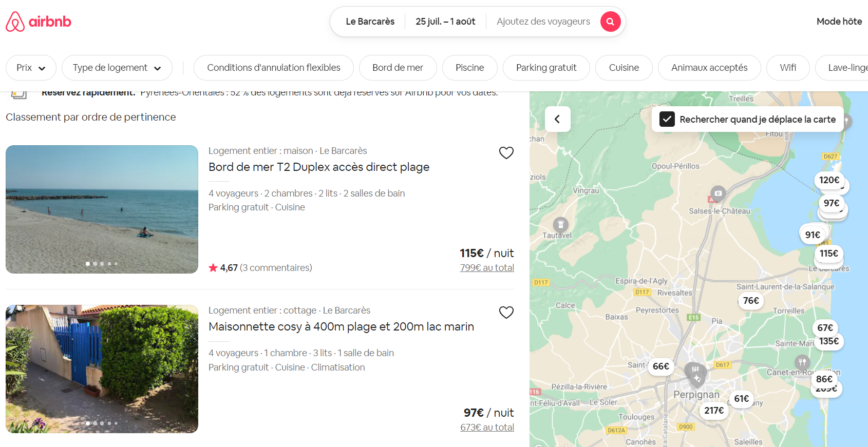868x447 pixels.
Task: Open the blue gate cottage photo thumbnail
Action: pyautogui.click(x=102, y=369)
